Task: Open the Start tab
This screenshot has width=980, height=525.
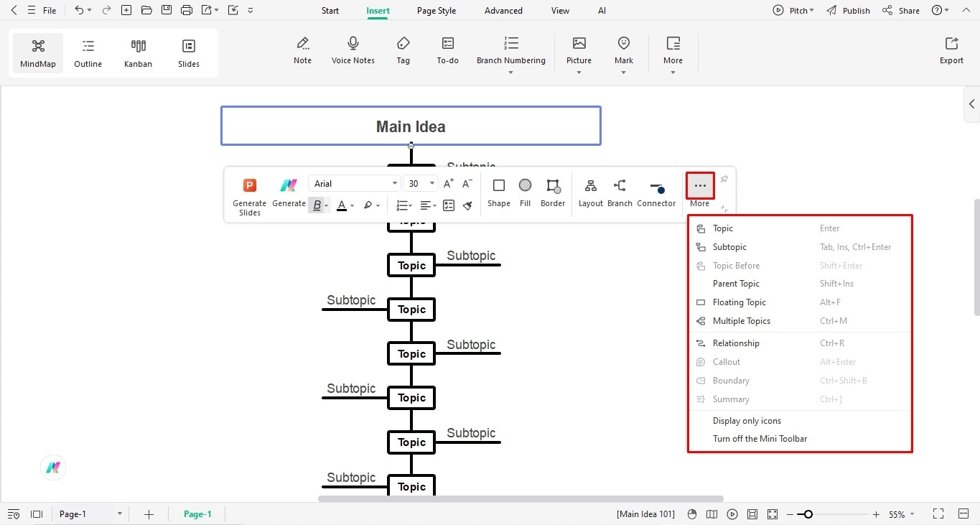Action: pos(330,11)
